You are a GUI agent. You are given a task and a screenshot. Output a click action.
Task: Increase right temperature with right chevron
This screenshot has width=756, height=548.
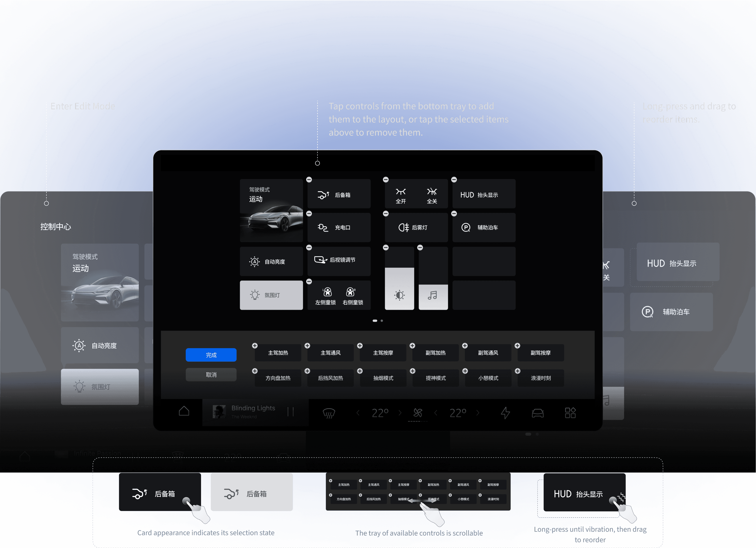(x=478, y=413)
